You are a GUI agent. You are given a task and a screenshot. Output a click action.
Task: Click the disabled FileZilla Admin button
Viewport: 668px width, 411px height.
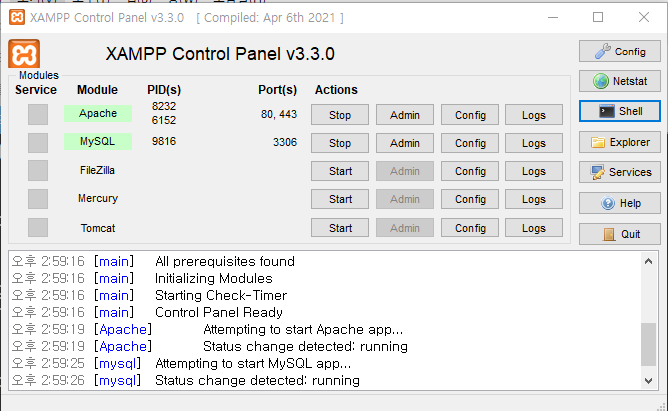click(x=405, y=171)
